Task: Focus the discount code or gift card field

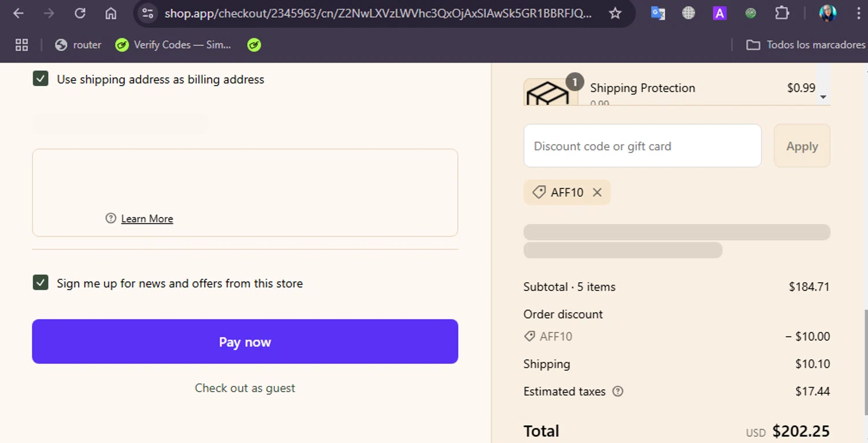Action: pyautogui.click(x=642, y=146)
